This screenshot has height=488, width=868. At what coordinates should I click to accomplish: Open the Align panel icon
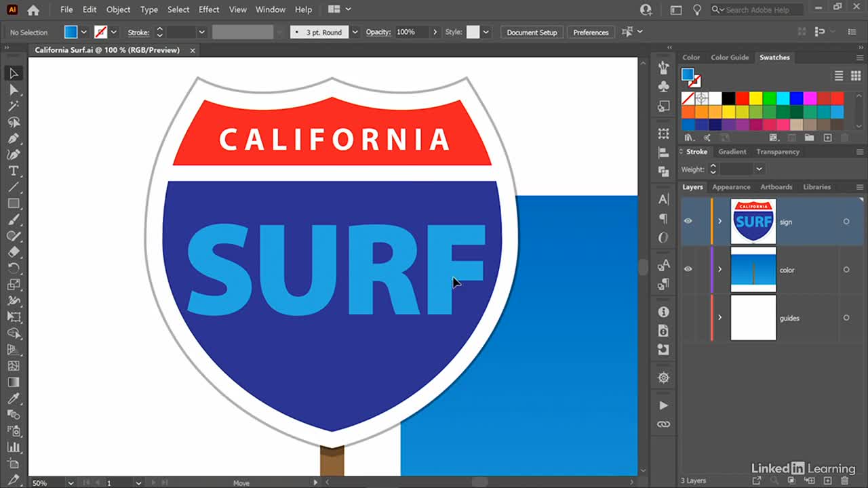(663, 153)
